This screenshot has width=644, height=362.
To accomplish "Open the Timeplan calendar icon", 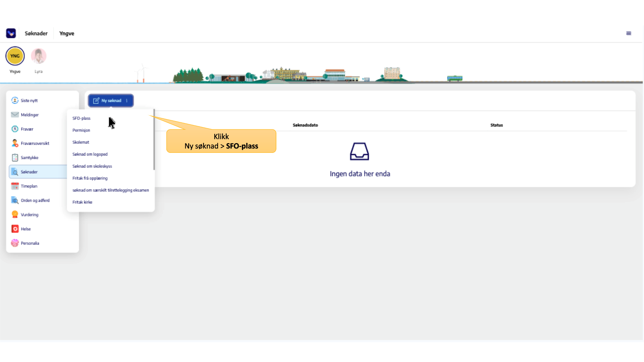I will click(15, 186).
